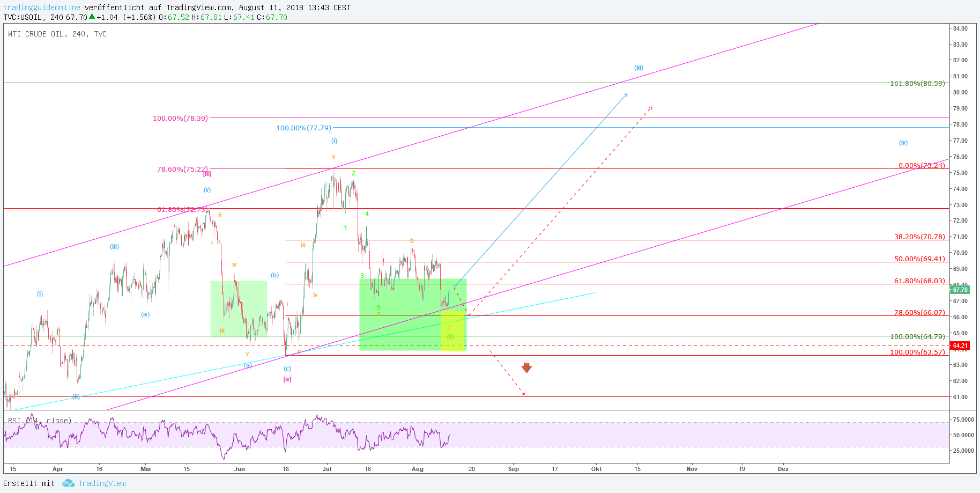This screenshot has height=493, width=980.
Task: Click the Apr label on time axis
Action: [57, 469]
